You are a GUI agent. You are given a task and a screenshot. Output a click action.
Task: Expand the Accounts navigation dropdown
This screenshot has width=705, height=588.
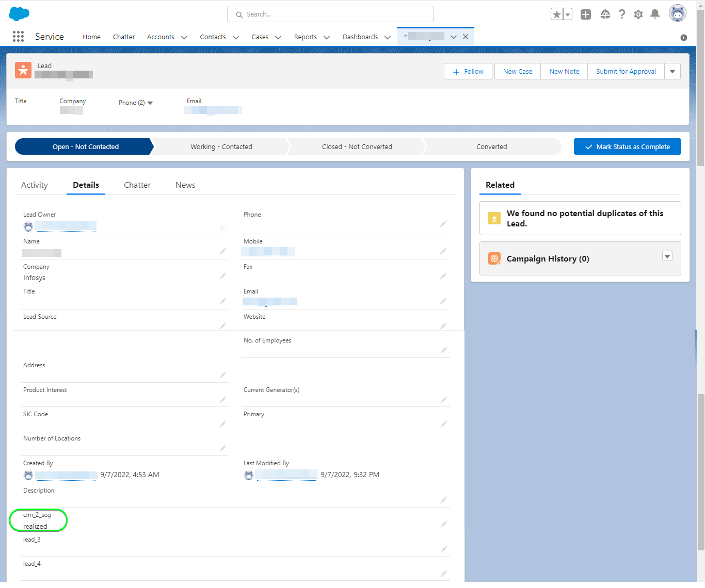184,37
